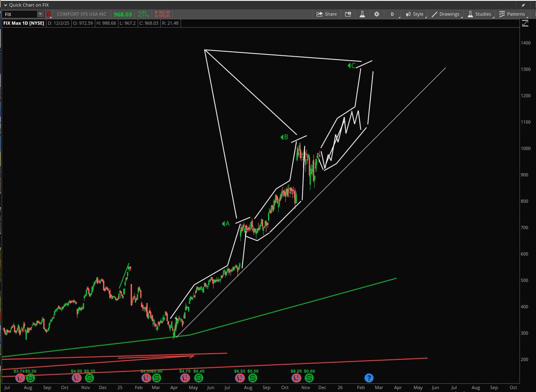The width and height of the screenshot is (536, 392).
Task: Click the blue question mark event marker
Action: coord(369,378)
